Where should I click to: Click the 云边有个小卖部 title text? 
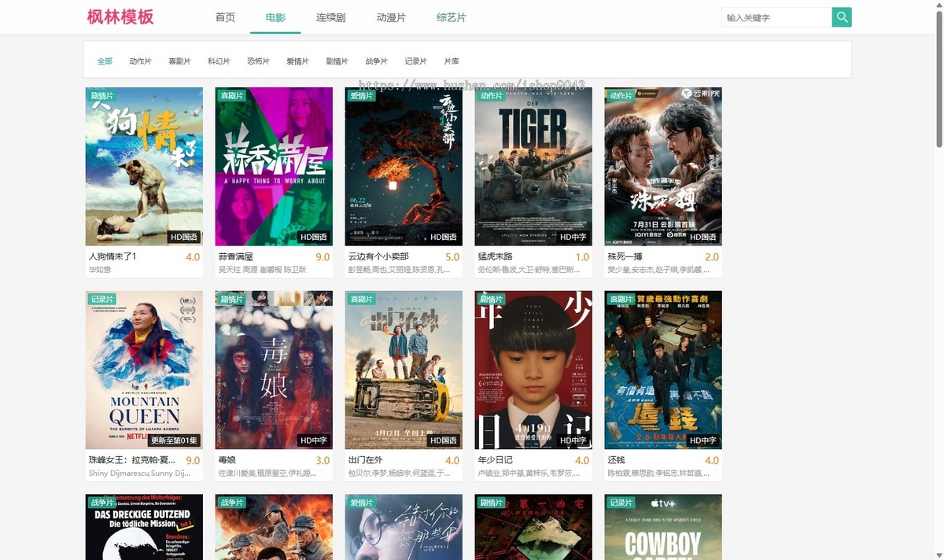point(378,256)
